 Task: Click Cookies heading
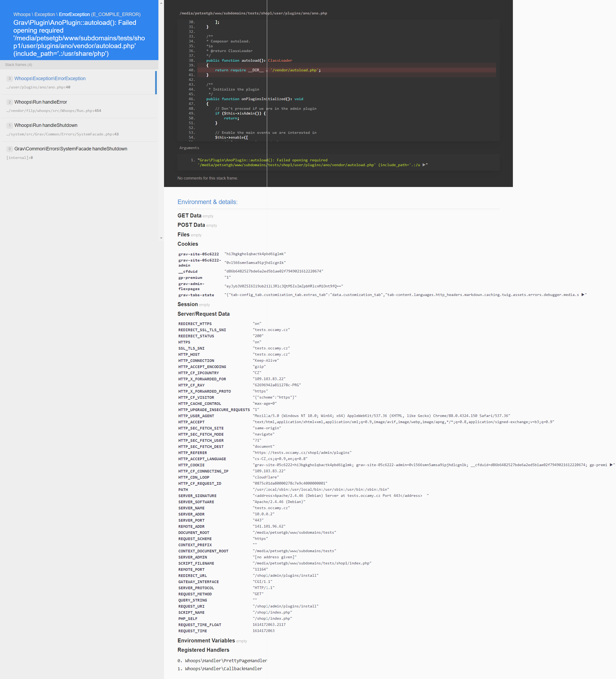(x=188, y=244)
